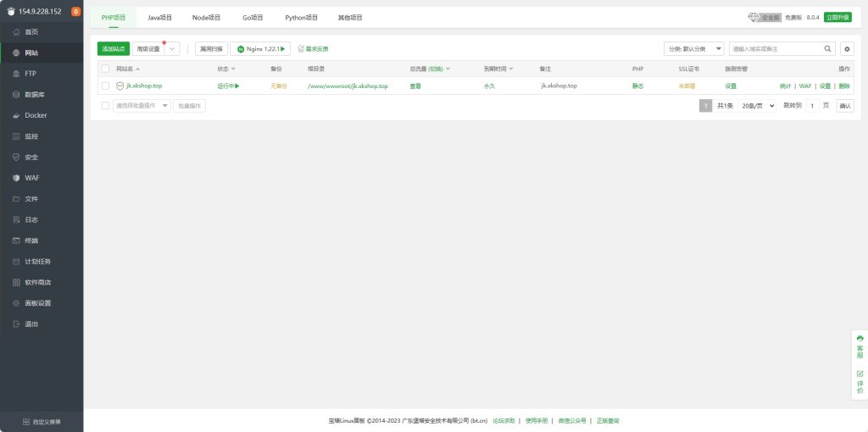The image size is (868, 432).
Task: Switch to the 其他项目 tab
Action: coord(350,18)
